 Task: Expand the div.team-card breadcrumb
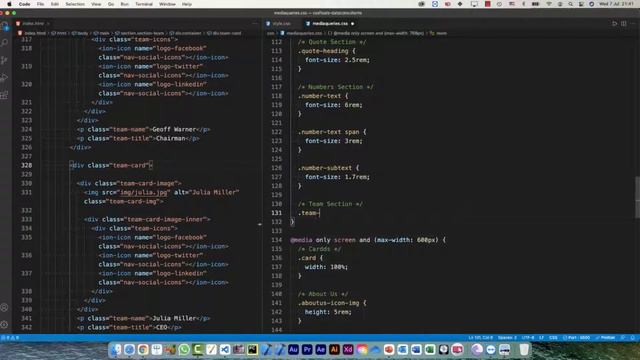pyautogui.click(x=224, y=33)
